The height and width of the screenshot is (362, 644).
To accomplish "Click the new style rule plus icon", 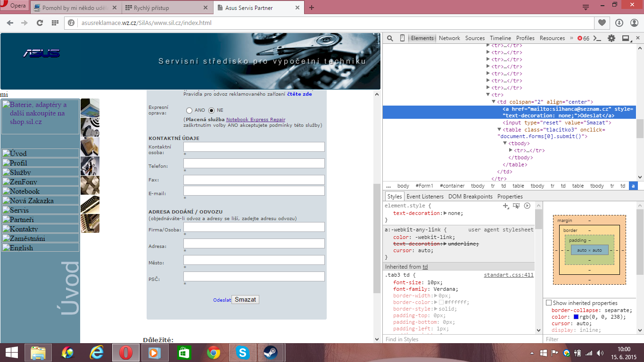I will point(506,206).
